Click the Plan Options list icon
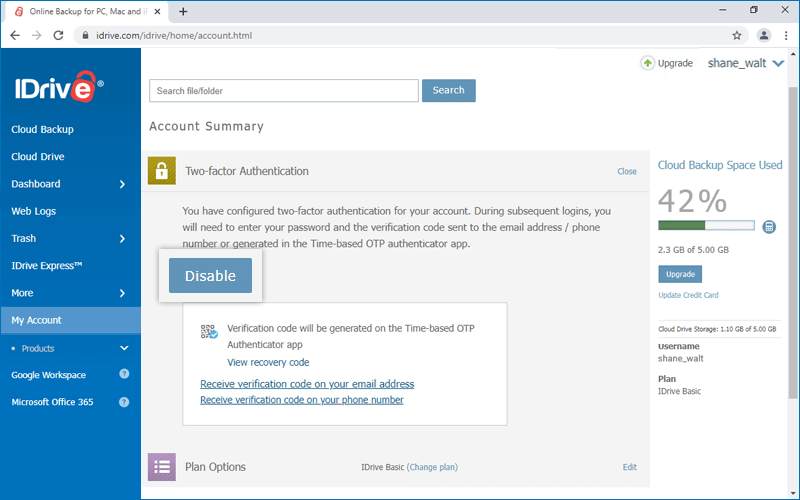Viewport: 800px width, 500px height. (162, 467)
